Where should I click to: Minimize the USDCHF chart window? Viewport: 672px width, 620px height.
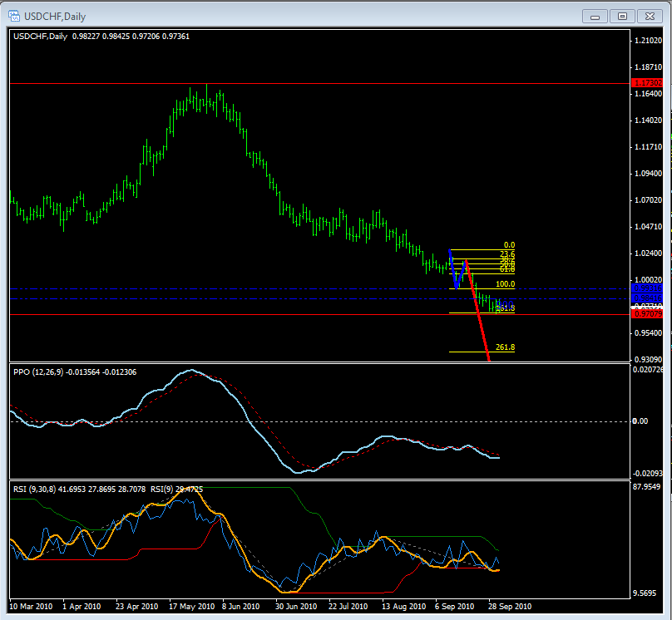click(x=596, y=16)
